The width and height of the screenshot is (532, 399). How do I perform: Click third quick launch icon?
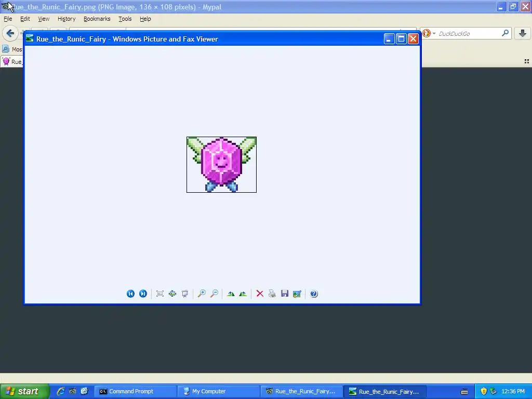(84, 391)
